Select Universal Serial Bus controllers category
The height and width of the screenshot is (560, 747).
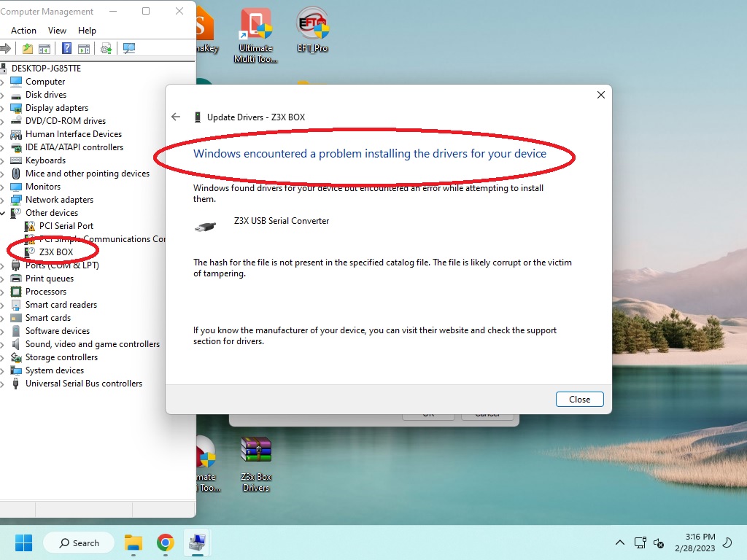(x=84, y=384)
